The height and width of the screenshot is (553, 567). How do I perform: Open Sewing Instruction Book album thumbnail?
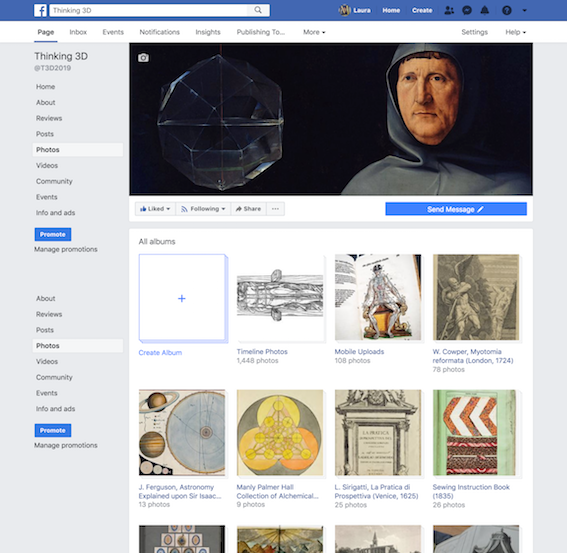[x=476, y=433]
